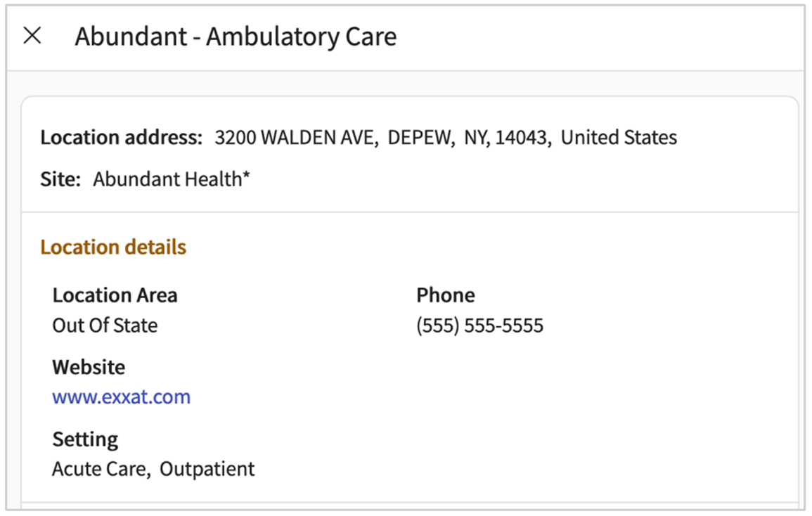Click the Outpatient setting value
Screen dimensions: 812x516
pos(207,469)
